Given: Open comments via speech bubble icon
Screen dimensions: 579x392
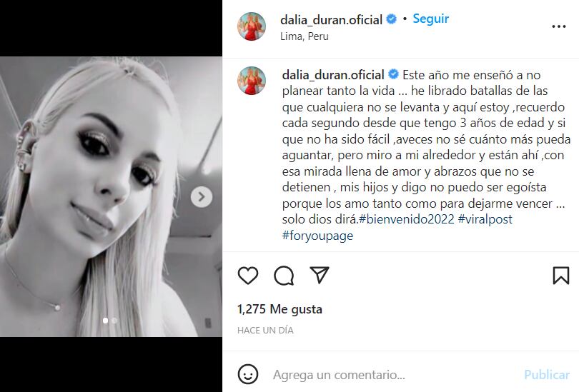Looking at the screenshot, I should [x=284, y=276].
